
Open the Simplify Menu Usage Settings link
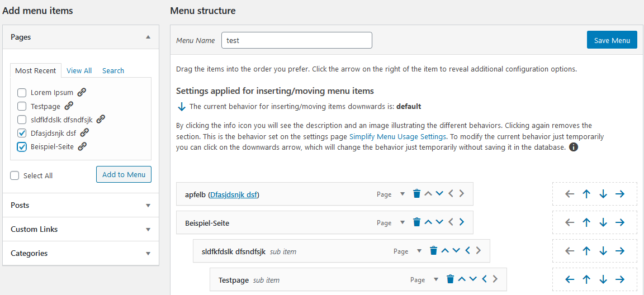coord(397,136)
